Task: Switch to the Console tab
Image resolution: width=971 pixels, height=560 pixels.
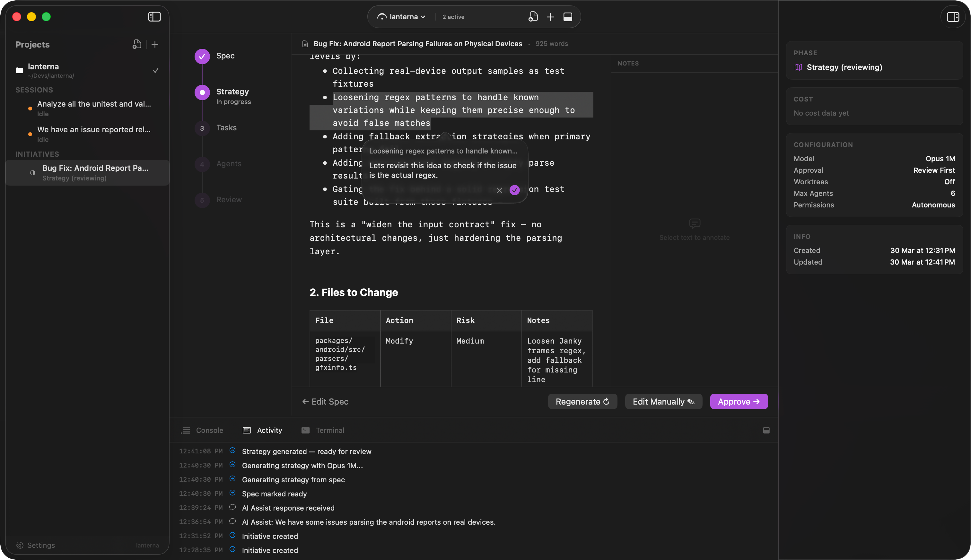Action: 202,430
